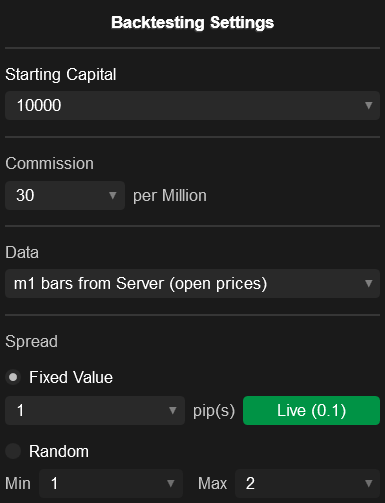Click the green Live (0.1) button
385x503 pixels.
click(x=311, y=410)
